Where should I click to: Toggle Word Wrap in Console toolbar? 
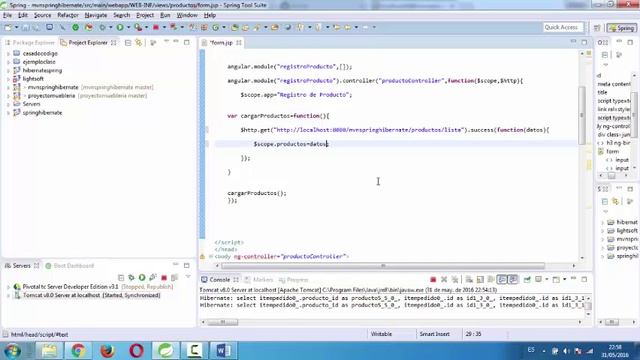pos(491,280)
